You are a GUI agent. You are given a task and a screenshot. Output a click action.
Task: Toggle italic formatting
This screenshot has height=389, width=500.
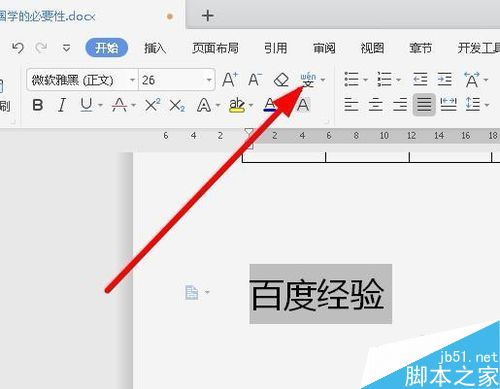(62, 105)
